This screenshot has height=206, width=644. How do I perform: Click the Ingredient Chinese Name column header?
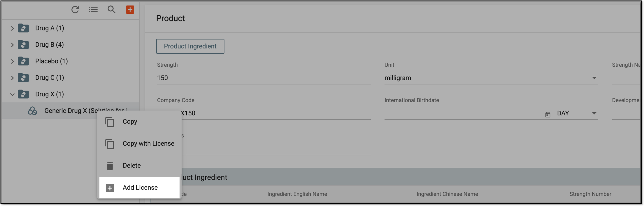tap(447, 194)
